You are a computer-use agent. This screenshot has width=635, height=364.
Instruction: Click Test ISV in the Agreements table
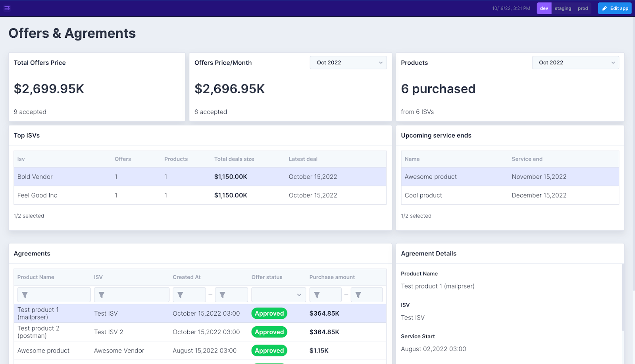106,313
